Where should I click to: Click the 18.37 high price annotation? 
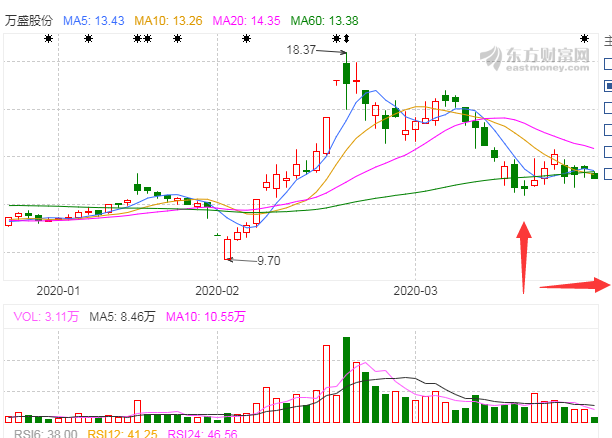point(301,50)
